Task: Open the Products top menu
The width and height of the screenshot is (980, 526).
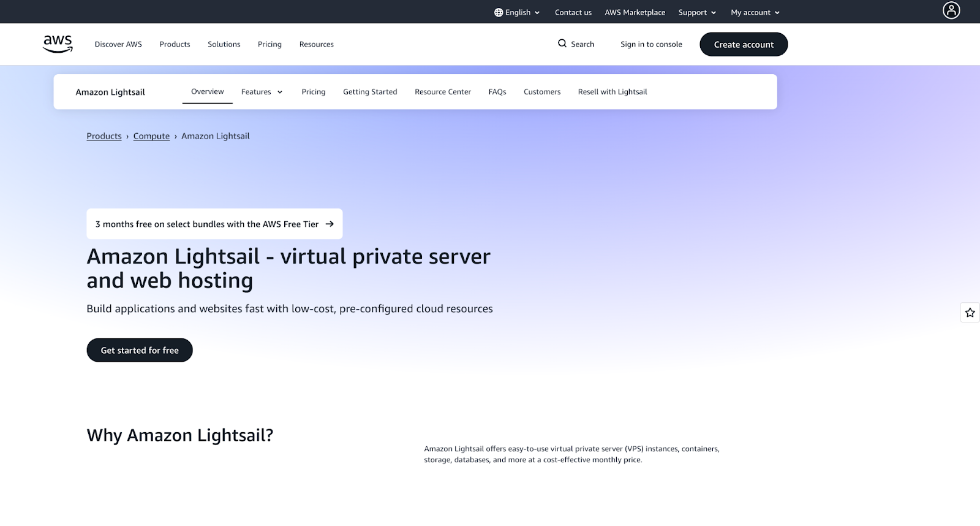Action: (175, 44)
